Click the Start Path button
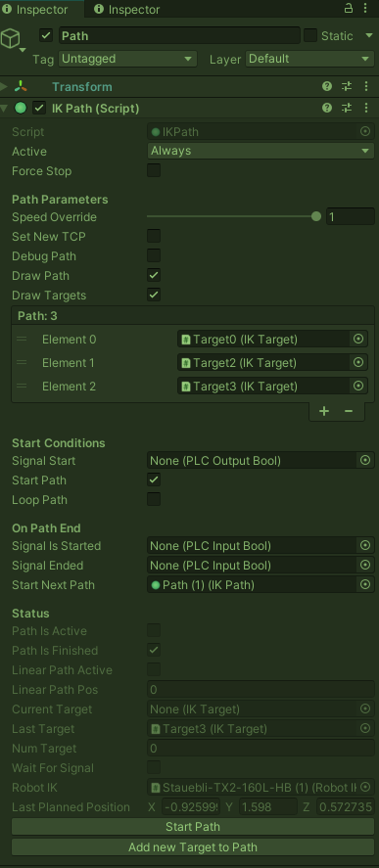The height and width of the screenshot is (868, 379). [x=193, y=827]
